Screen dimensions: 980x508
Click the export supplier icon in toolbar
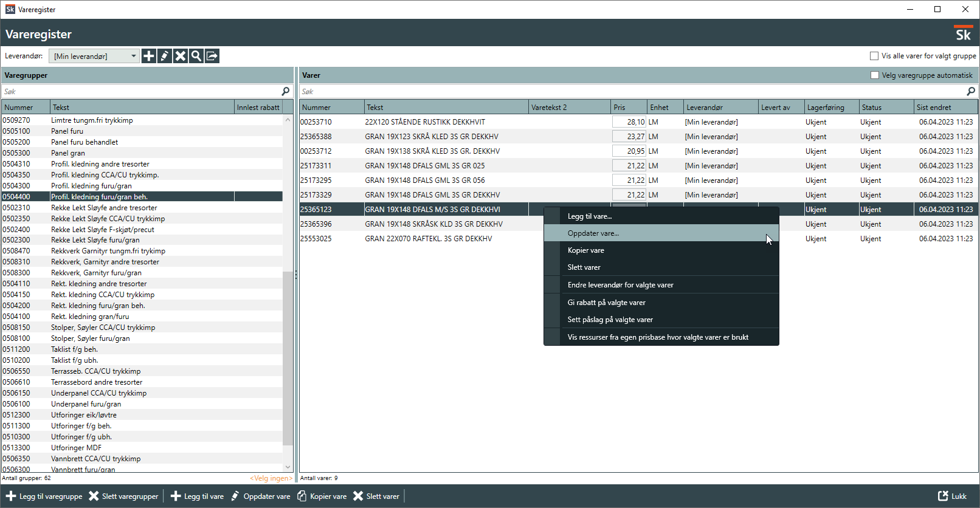point(212,56)
